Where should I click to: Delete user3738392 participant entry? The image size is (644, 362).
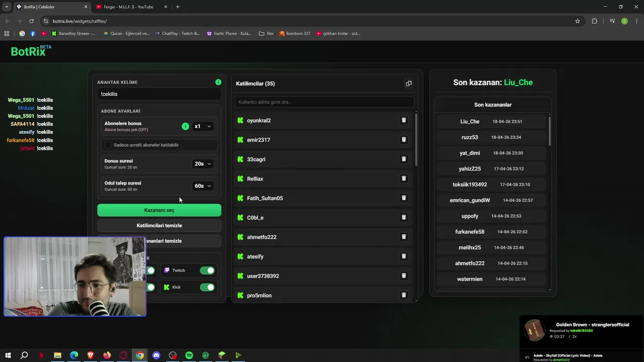click(x=404, y=276)
